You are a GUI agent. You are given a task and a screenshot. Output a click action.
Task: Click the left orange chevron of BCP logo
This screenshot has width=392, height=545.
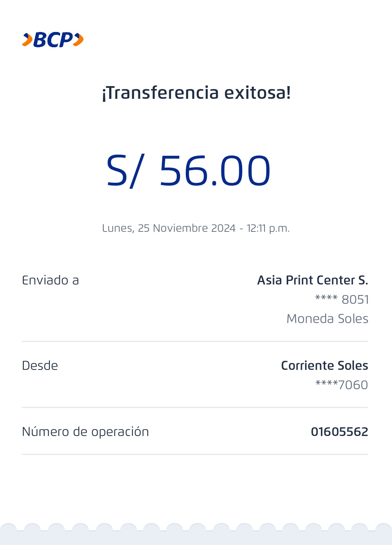pyautogui.click(x=27, y=40)
